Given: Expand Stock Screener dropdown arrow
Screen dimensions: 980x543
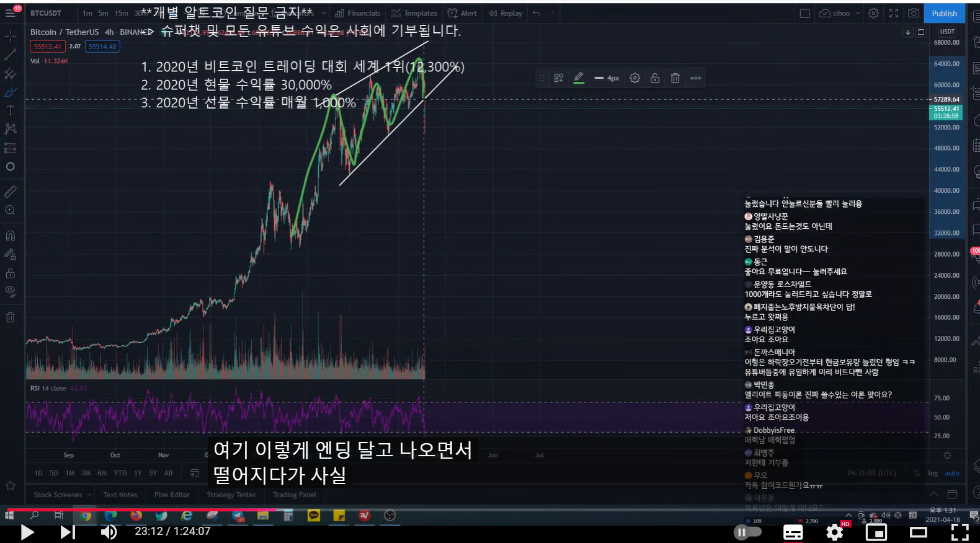Looking at the screenshot, I should click(x=89, y=495).
